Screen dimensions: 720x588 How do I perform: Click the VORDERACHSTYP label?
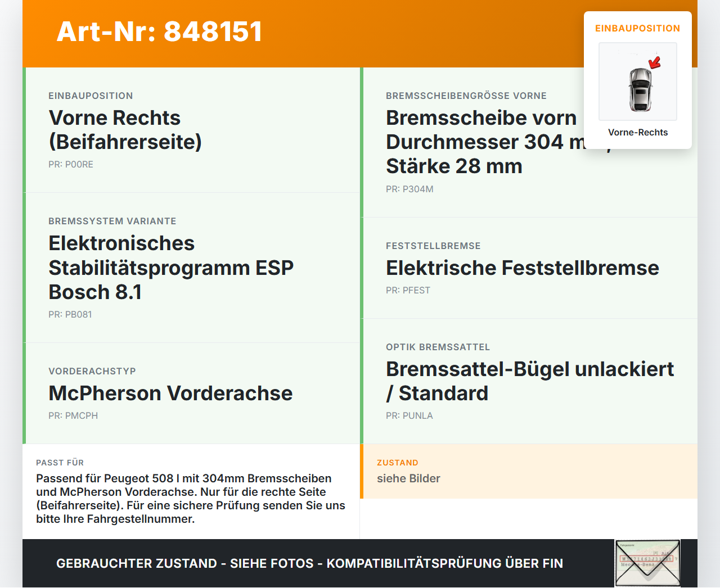[x=92, y=371]
